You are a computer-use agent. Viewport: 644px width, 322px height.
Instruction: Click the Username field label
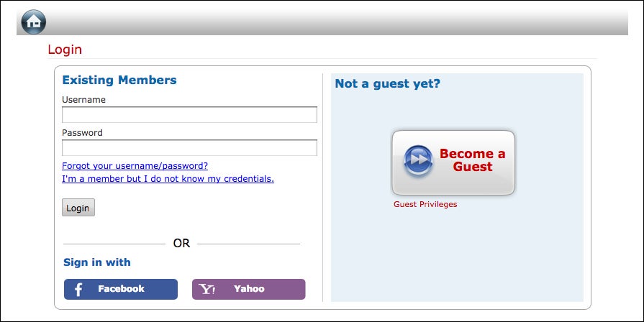click(83, 100)
